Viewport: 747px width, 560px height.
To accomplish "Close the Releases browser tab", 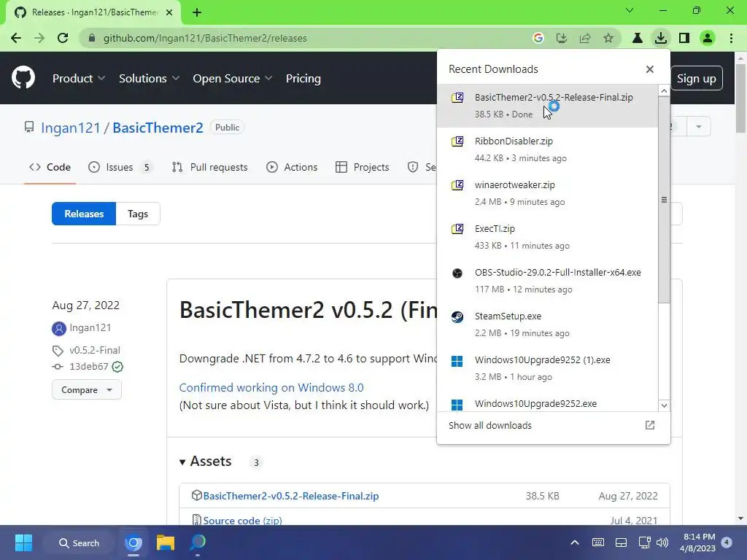I will 169,12.
